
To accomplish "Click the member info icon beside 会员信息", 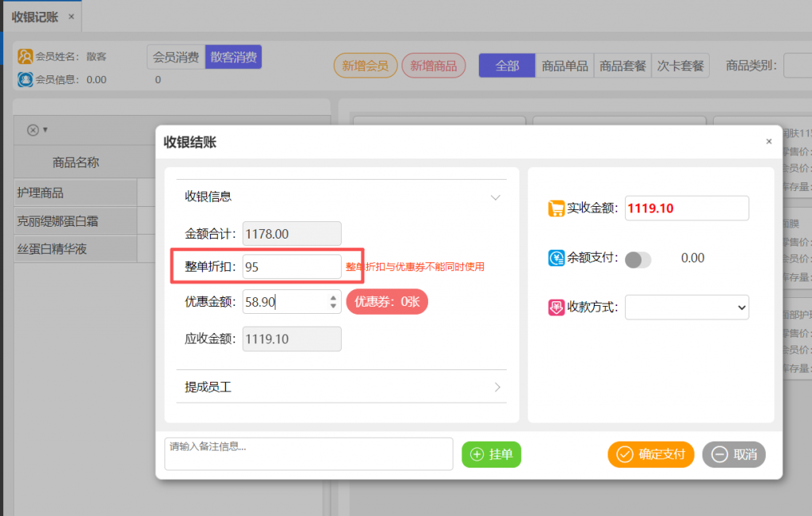I will [x=25, y=79].
